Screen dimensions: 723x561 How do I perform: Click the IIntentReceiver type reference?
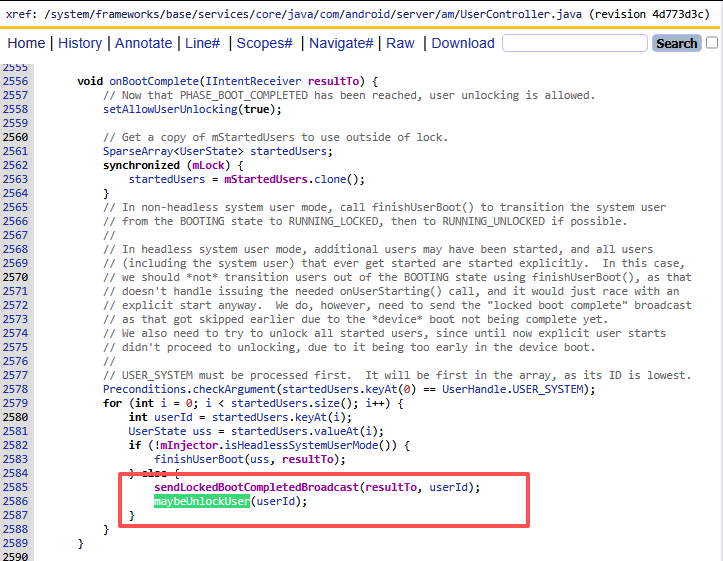click(253, 82)
